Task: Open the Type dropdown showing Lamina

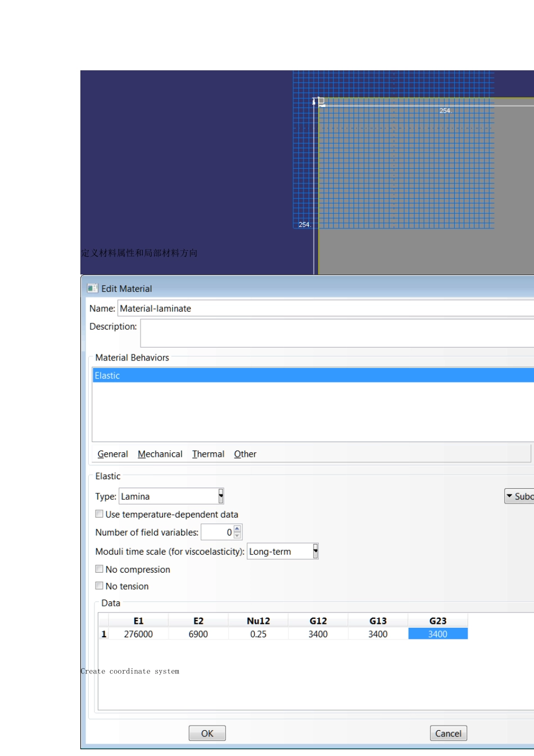Action: (x=221, y=496)
